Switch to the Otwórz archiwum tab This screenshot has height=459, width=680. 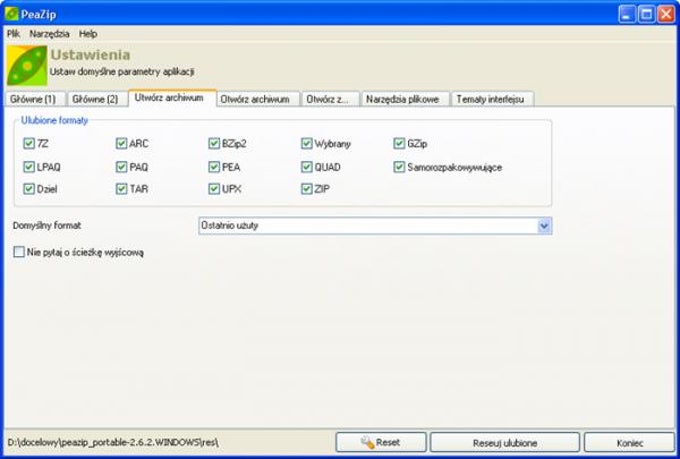(x=258, y=99)
